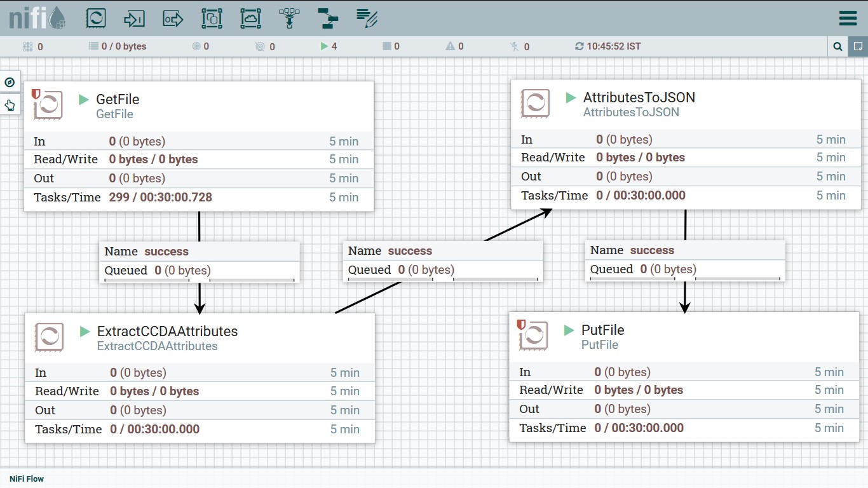Click the GetFile type subtitle text
This screenshot has width=868, height=488.
coord(115,114)
